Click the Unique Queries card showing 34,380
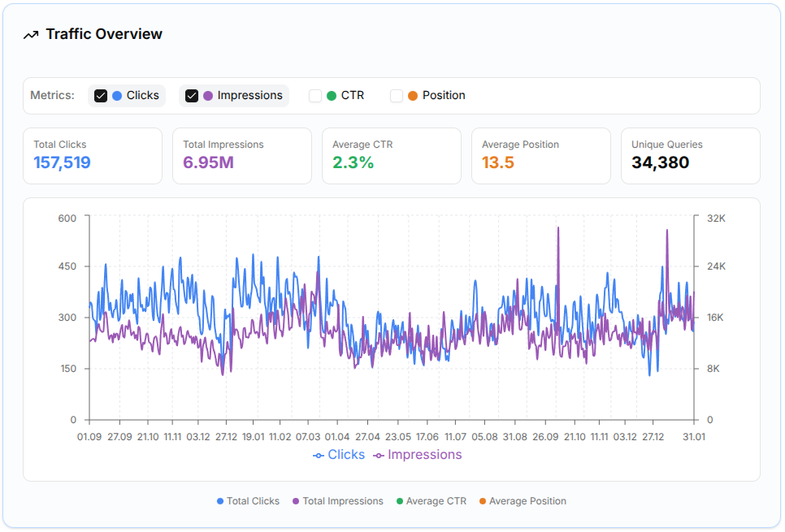This screenshot has width=785, height=532. (x=690, y=155)
